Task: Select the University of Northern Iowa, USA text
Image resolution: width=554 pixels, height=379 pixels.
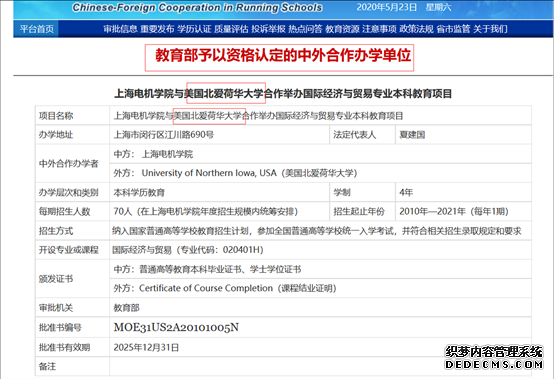Action: tap(209, 173)
